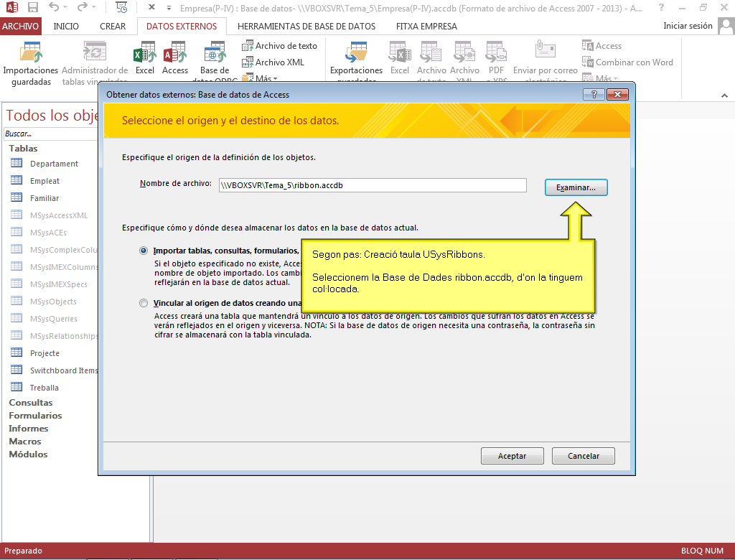Expand the Formularios group in navigation pane
The height and width of the screenshot is (560, 735).
[x=35, y=416]
